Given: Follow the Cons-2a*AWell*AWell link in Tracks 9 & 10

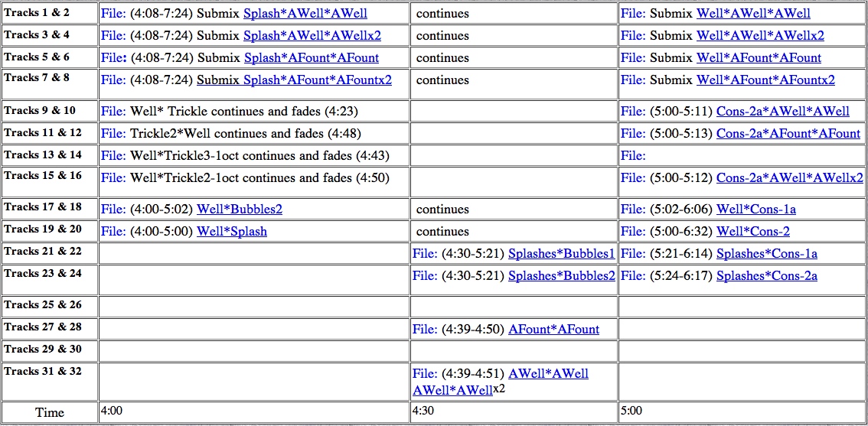Looking at the screenshot, I should [x=782, y=111].
